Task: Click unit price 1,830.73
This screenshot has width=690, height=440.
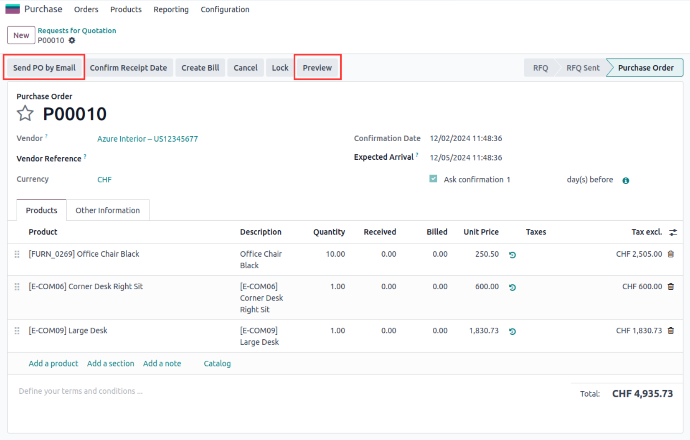Action: [484, 330]
